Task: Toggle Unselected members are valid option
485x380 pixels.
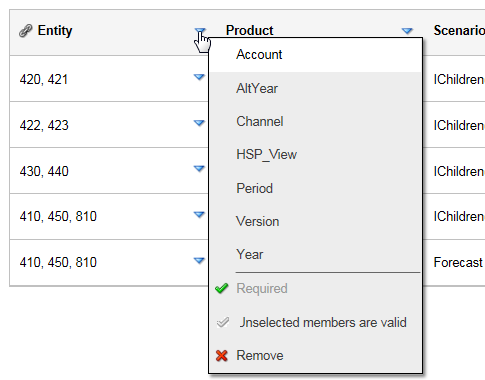Action: tap(315, 322)
